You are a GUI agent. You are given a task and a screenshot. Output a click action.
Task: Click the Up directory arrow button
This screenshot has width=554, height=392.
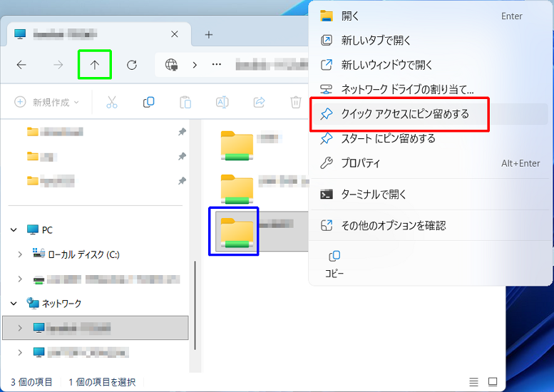[95, 65]
